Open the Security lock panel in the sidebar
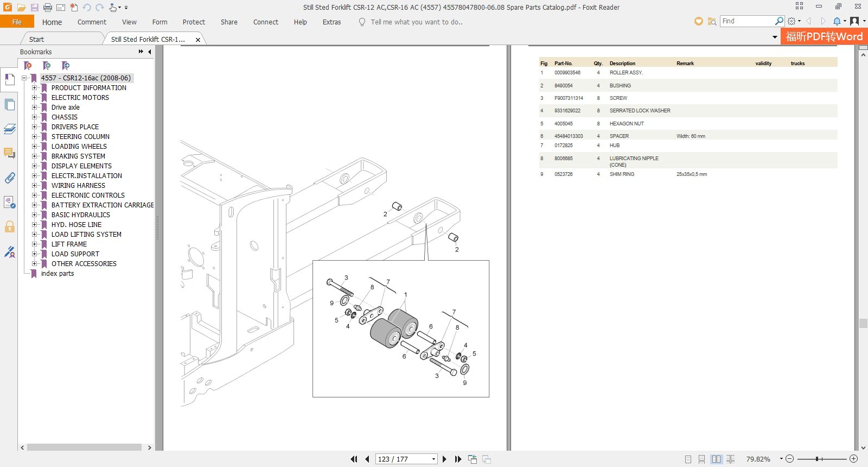This screenshot has width=868, height=467. (9, 226)
